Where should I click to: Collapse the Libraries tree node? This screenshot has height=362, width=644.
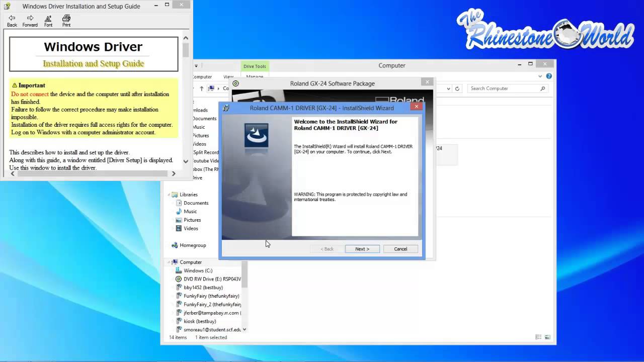click(169, 195)
